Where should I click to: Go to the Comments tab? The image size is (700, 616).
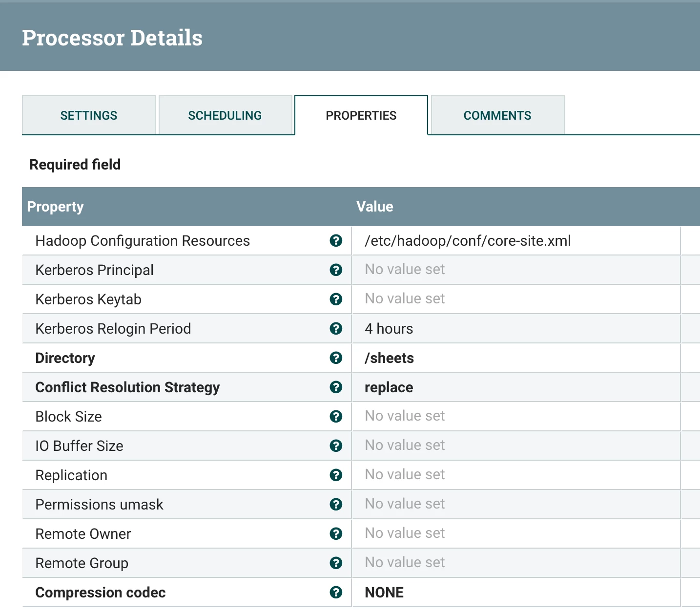tap(497, 115)
